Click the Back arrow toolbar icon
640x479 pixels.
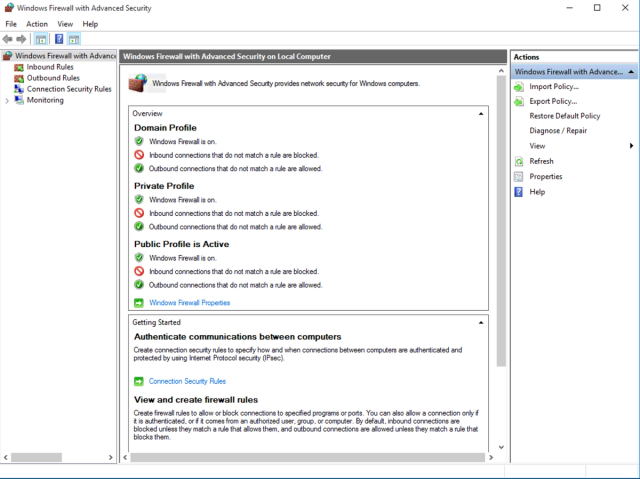7,39
